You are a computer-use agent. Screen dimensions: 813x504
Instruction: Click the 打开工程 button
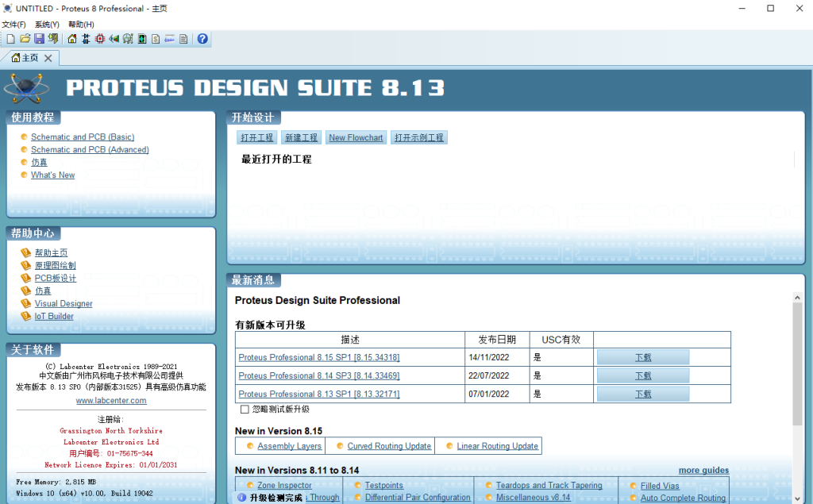pos(256,138)
